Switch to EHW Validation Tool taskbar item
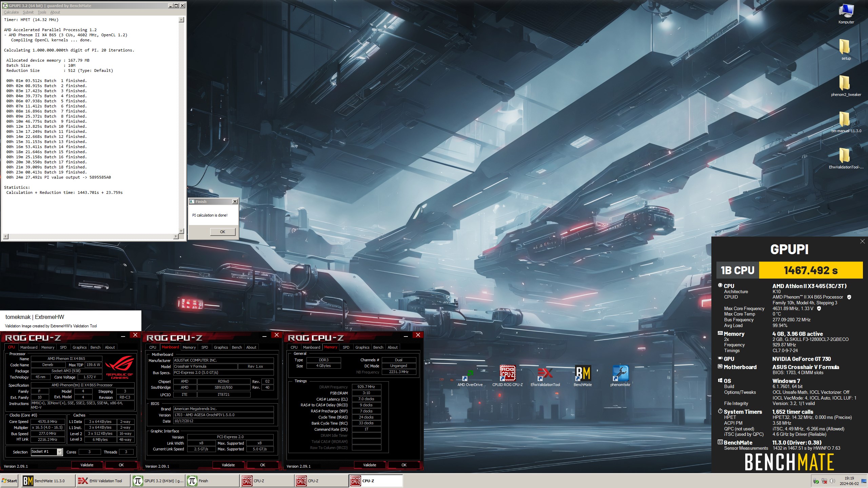 103,481
